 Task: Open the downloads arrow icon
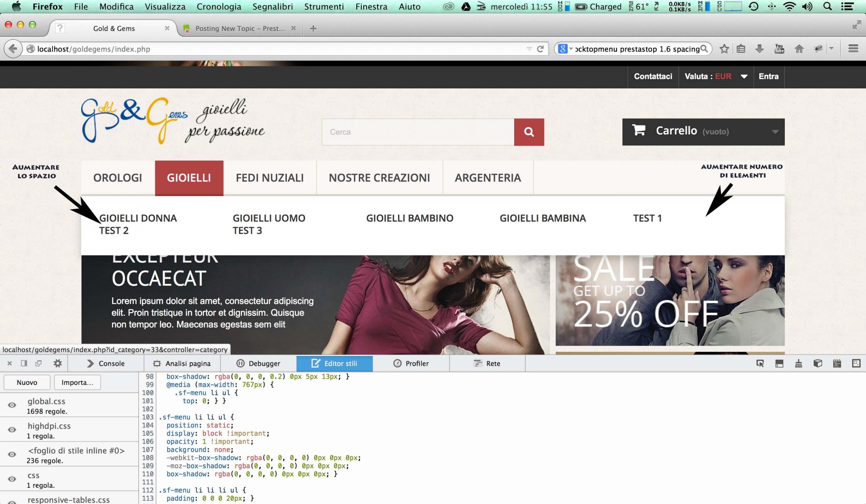pos(759,49)
